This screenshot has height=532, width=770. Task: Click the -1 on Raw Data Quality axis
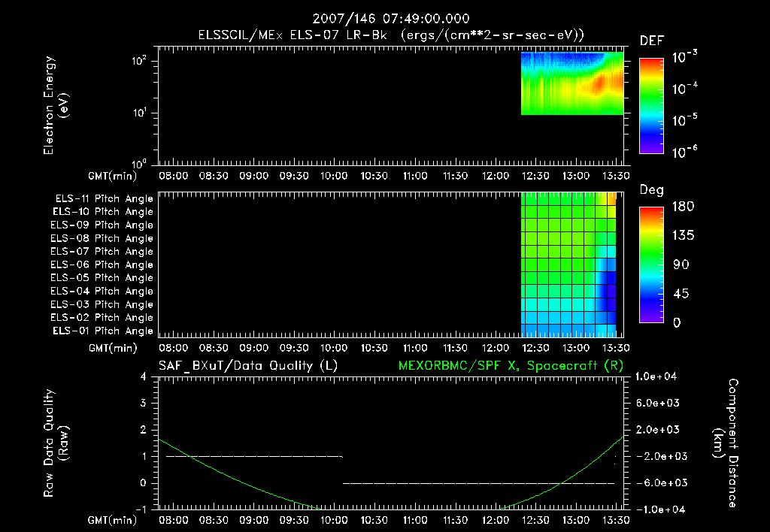click(141, 509)
